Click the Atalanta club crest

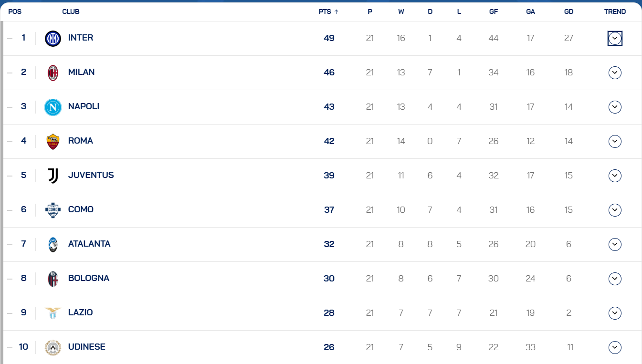pyautogui.click(x=53, y=245)
